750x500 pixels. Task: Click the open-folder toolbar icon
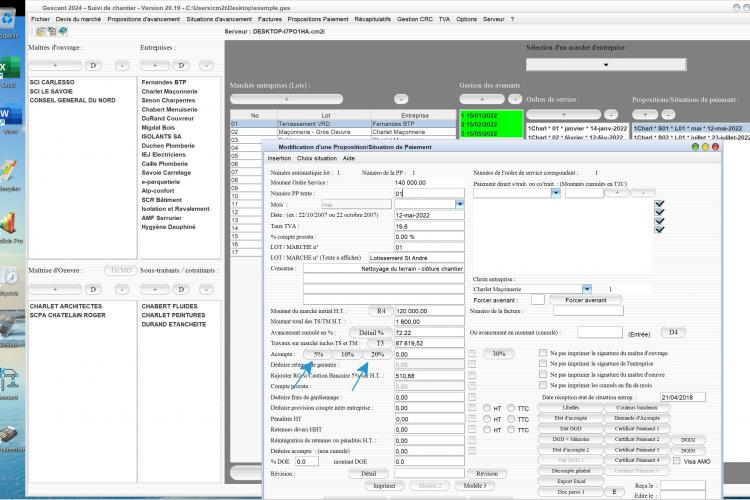pos(41,32)
